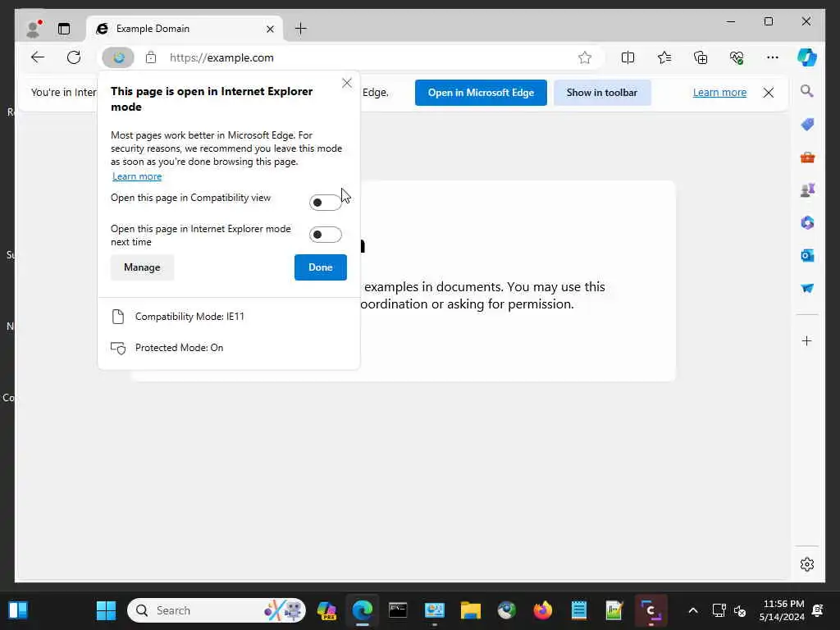This screenshot has height=630, width=840.
Task: Open the taskbar clock and date
Action: click(x=782, y=610)
